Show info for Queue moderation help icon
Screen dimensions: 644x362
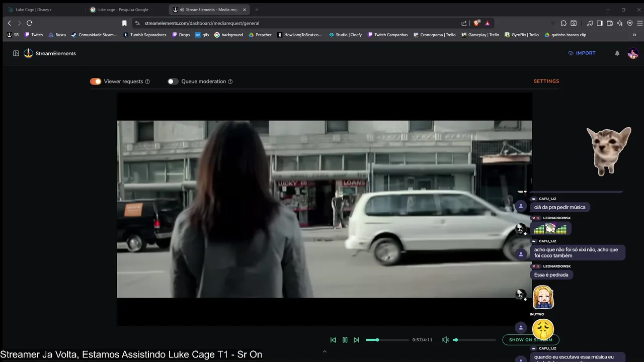[x=230, y=81]
